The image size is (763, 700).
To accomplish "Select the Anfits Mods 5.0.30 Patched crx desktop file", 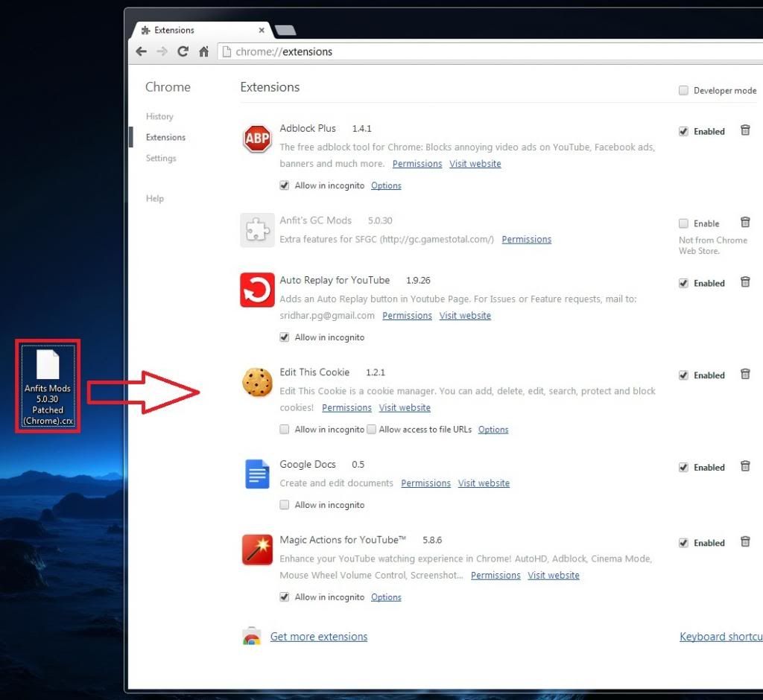I will tap(48, 386).
